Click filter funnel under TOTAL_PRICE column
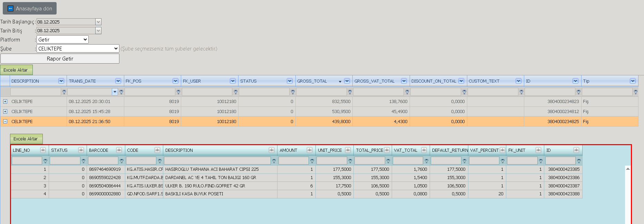 coord(388,161)
